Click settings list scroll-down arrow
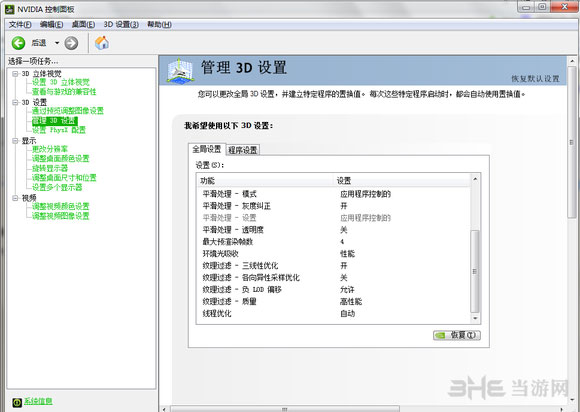Viewport: 580px width, 412px height. 475,318
